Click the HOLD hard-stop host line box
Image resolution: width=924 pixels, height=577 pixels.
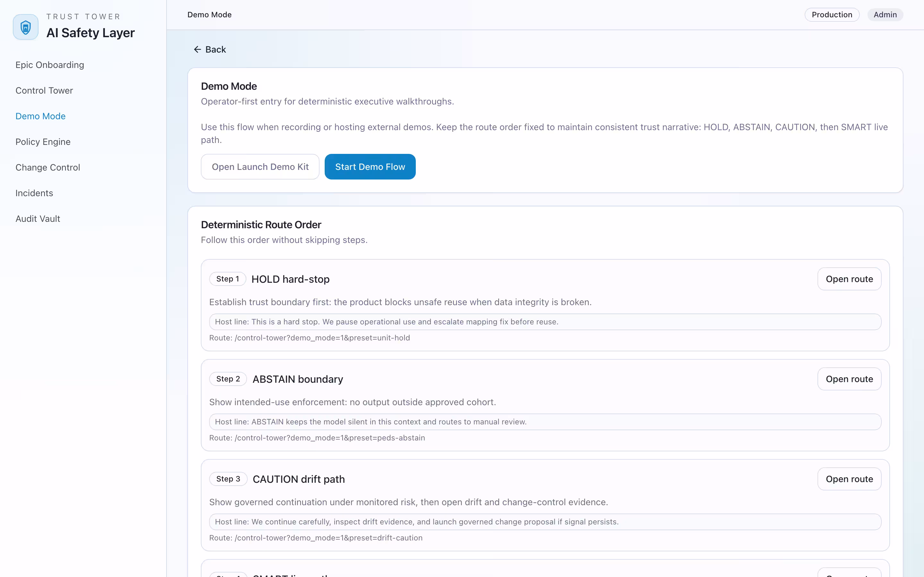[545, 322]
